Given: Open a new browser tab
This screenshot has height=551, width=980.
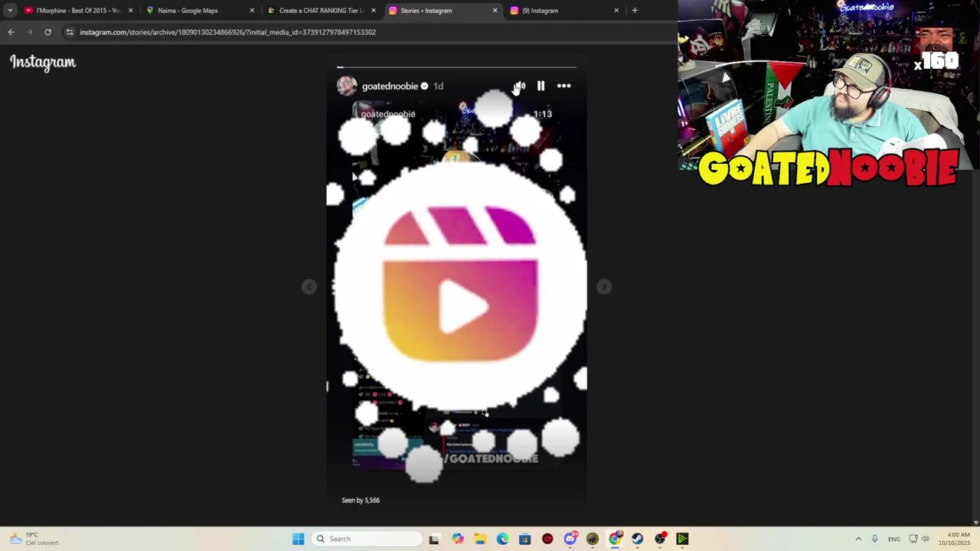Looking at the screenshot, I should pos(635,11).
